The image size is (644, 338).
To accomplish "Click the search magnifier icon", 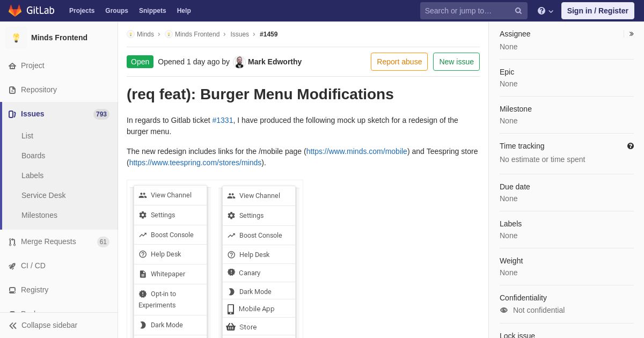I will pos(518,11).
